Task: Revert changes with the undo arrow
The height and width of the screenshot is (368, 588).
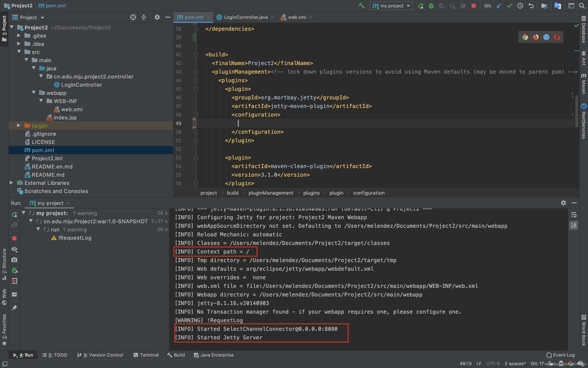Action: coord(531,6)
